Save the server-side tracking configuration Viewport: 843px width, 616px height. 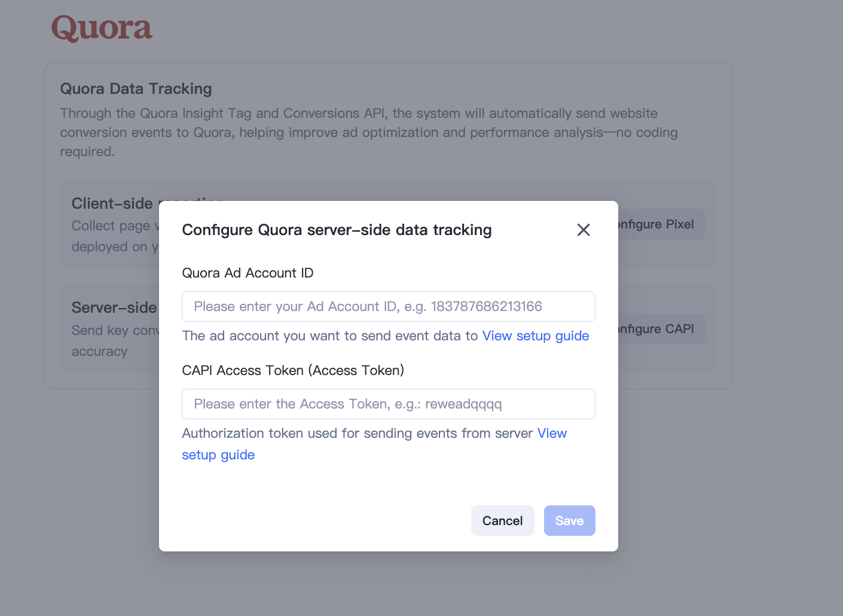coord(569,520)
